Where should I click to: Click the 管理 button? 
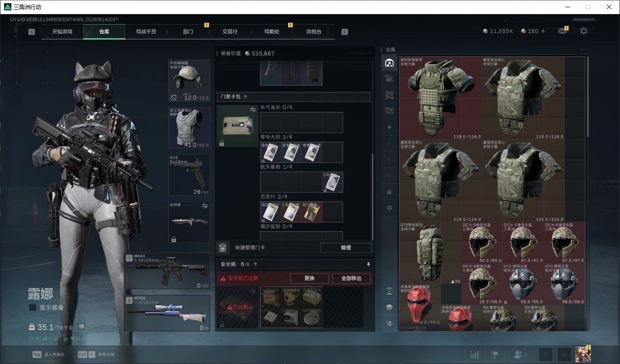pyautogui.click(x=346, y=248)
